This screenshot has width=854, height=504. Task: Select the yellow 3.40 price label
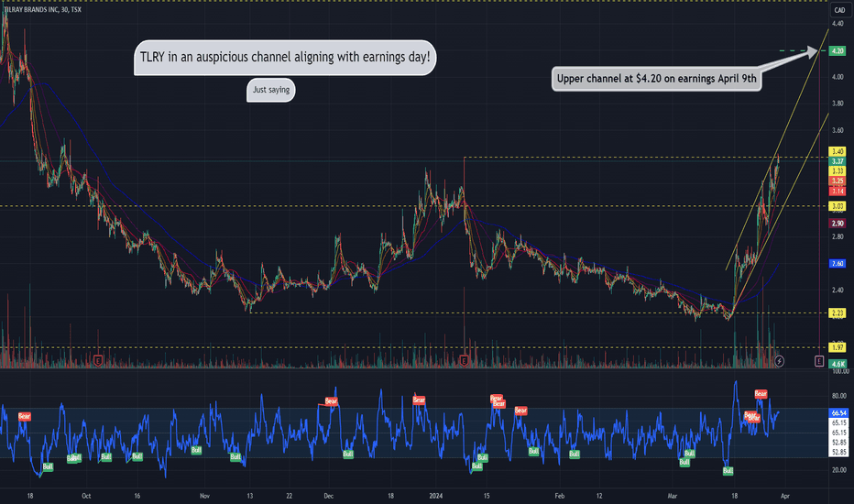click(x=838, y=151)
